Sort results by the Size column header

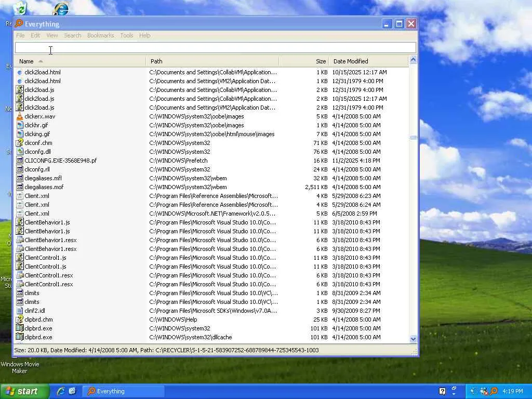coord(304,61)
